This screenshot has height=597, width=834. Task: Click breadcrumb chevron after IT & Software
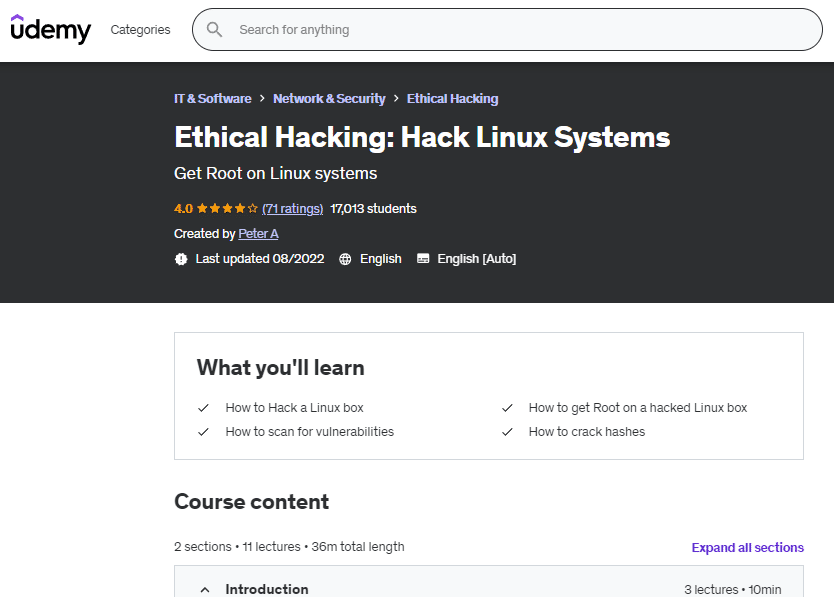(x=262, y=99)
